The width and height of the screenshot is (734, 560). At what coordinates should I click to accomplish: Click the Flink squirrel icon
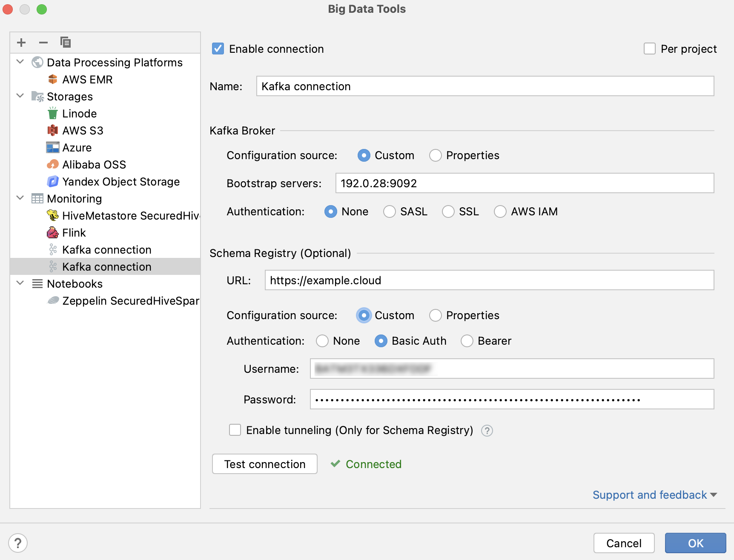pyautogui.click(x=53, y=233)
